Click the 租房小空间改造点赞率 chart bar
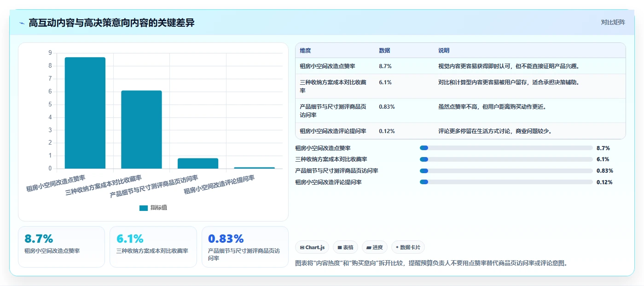 [85, 113]
